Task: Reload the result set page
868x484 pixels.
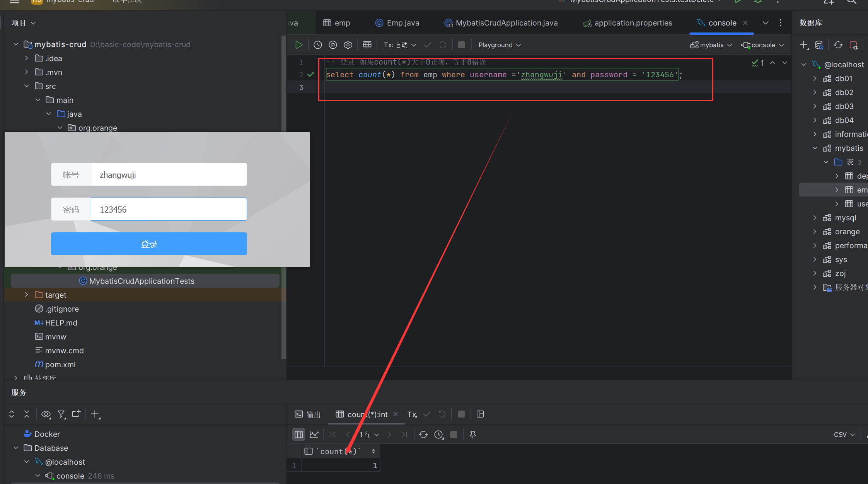Action: pyautogui.click(x=423, y=435)
